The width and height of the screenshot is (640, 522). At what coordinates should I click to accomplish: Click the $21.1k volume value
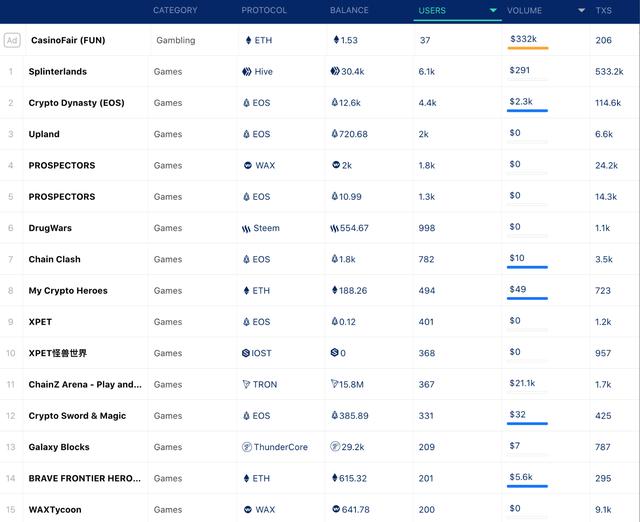(522, 383)
